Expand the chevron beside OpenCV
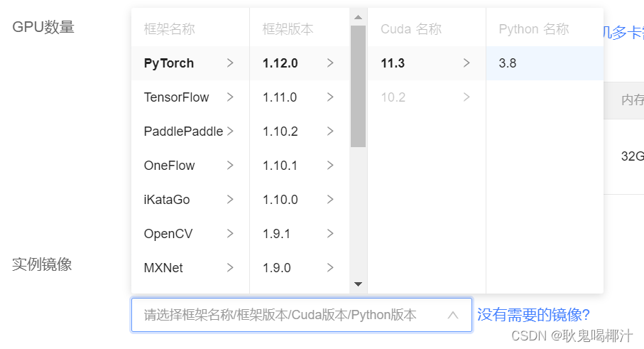 coord(230,233)
